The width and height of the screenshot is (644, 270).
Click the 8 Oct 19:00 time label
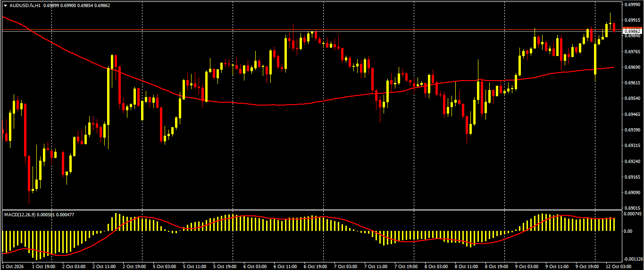(x=496, y=266)
